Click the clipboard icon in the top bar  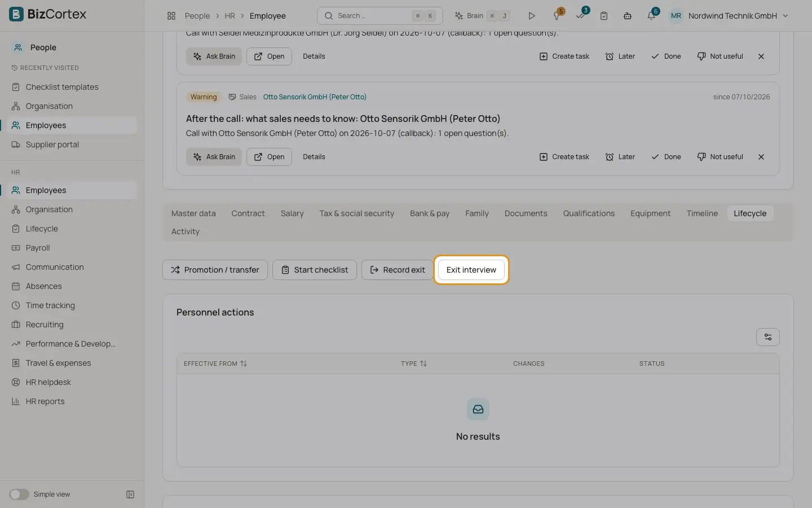tap(604, 16)
